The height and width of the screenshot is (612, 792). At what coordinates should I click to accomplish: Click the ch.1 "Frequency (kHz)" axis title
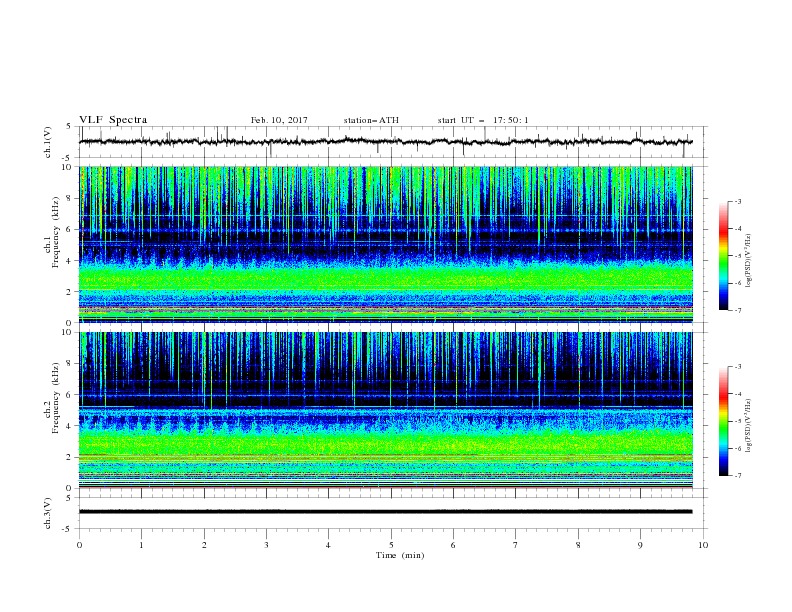click(x=56, y=232)
